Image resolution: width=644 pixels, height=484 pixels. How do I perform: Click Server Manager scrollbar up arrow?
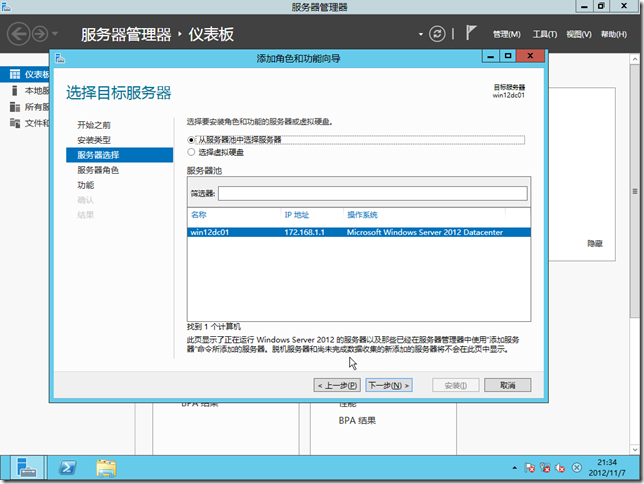(x=635, y=59)
